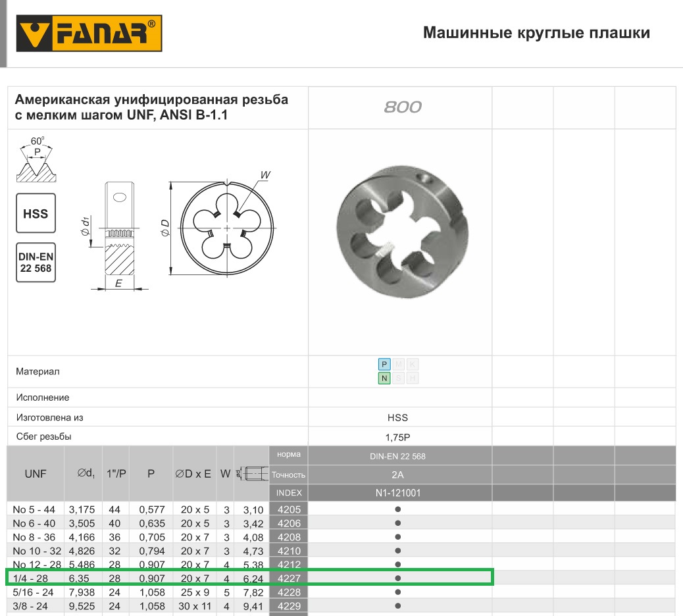Click the INDEX header cell
The height and width of the screenshot is (616, 683).
pyautogui.click(x=289, y=492)
